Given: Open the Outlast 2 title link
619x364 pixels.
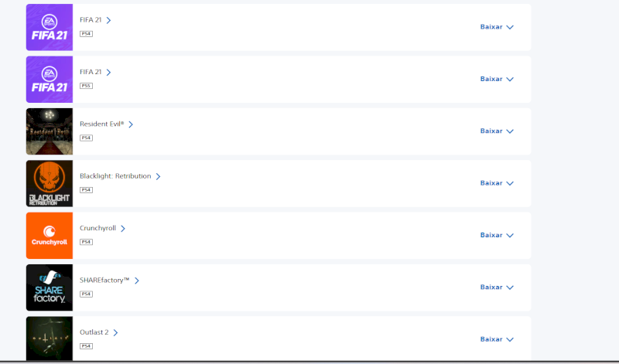Looking at the screenshot, I should click(94, 332).
